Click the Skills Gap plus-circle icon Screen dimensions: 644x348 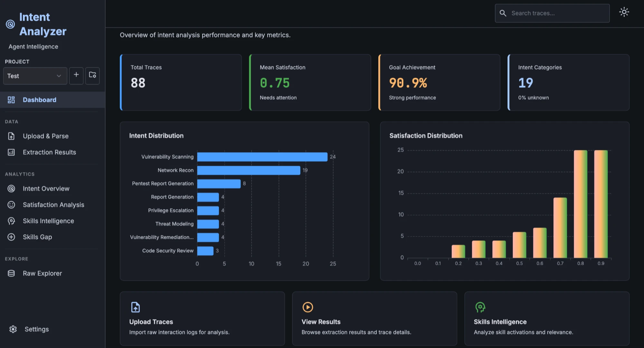click(x=11, y=237)
